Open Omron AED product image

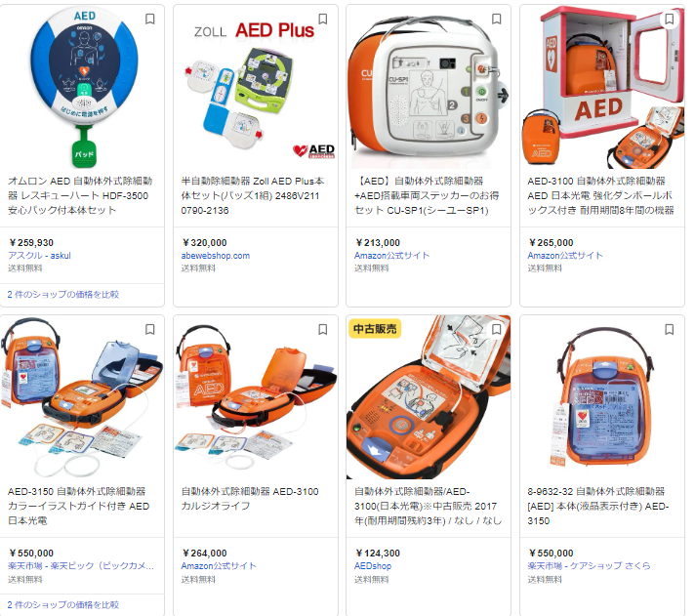[x=82, y=88]
